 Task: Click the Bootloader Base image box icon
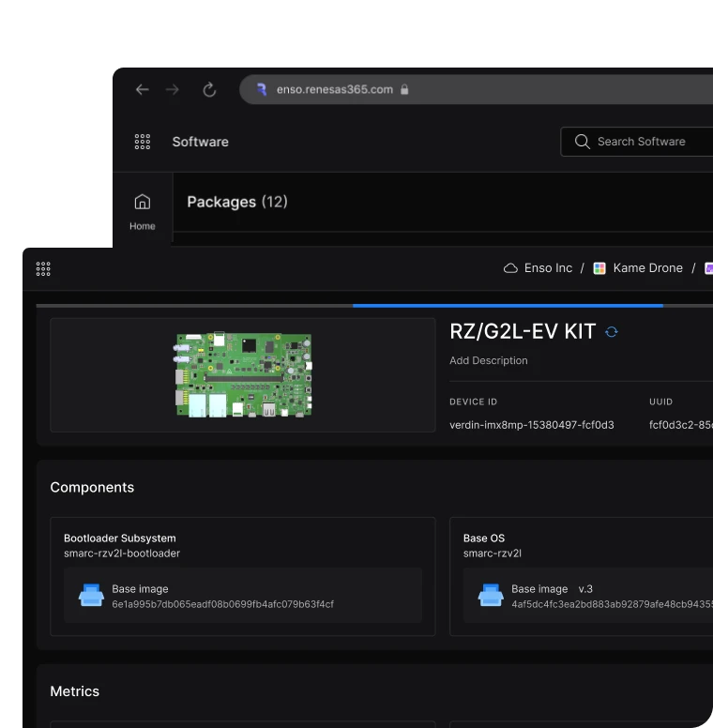pyautogui.click(x=91, y=596)
